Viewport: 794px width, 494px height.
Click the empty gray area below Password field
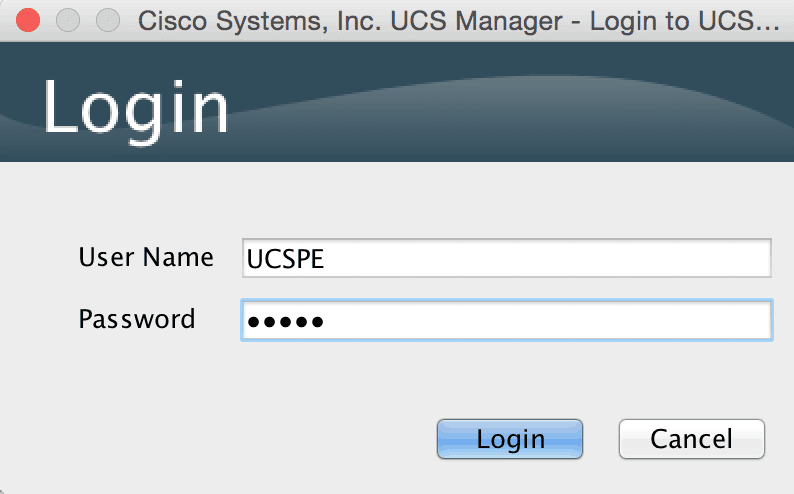click(x=506, y=377)
